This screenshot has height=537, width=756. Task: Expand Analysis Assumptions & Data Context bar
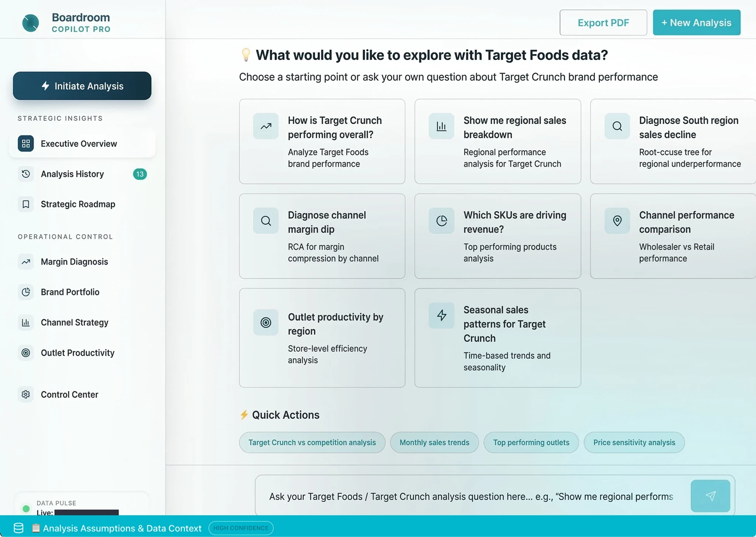click(122, 528)
